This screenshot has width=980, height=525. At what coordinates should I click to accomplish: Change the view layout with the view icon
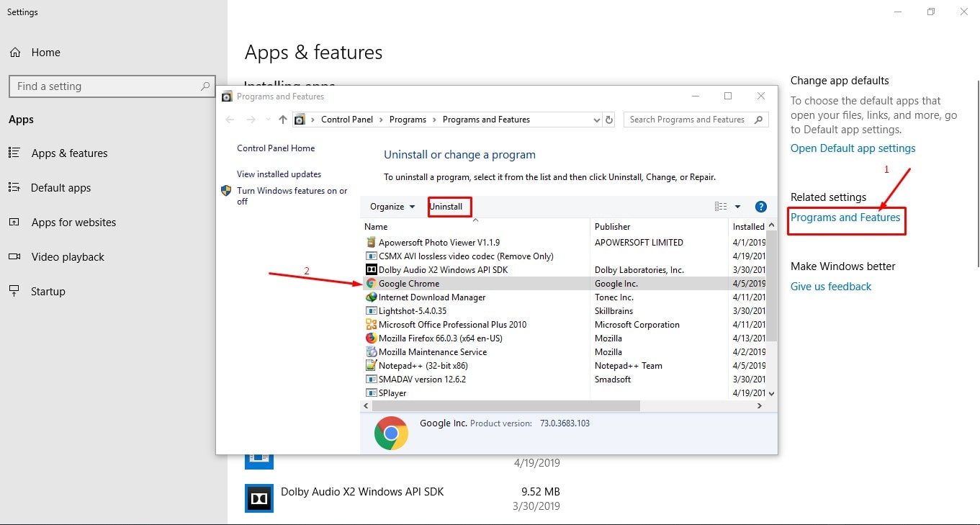click(x=721, y=207)
